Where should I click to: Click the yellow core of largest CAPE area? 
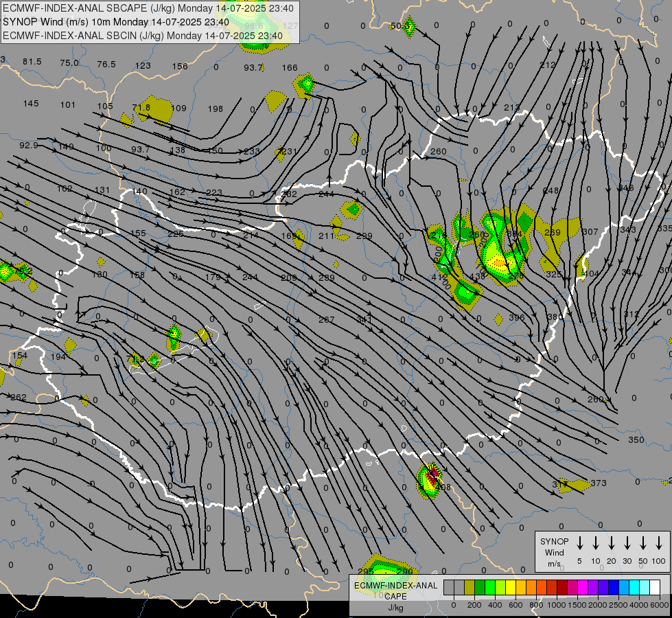(x=498, y=262)
